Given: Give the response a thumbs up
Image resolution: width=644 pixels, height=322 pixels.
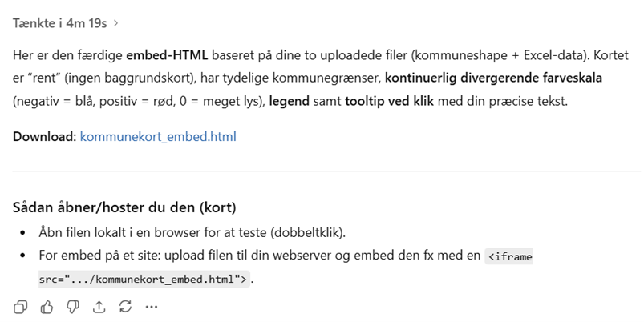Looking at the screenshot, I should pos(47,306).
